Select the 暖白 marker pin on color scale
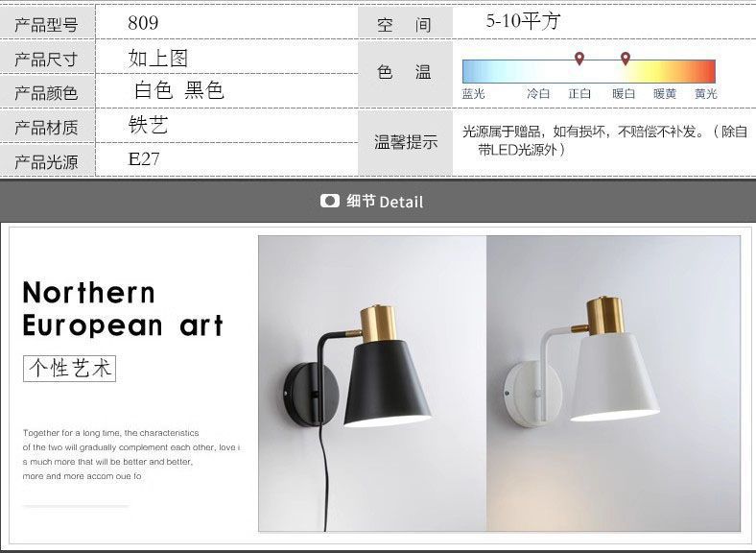Image resolution: width=756 pixels, height=553 pixels. pyautogui.click(x=626, y=59)
